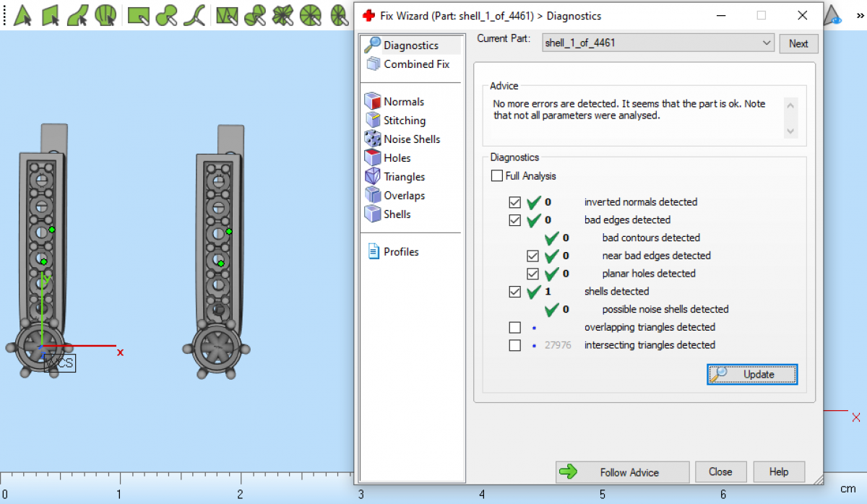Enable overlapping triangles detection checkbox
867x504 pixels.
pos(515,328)
